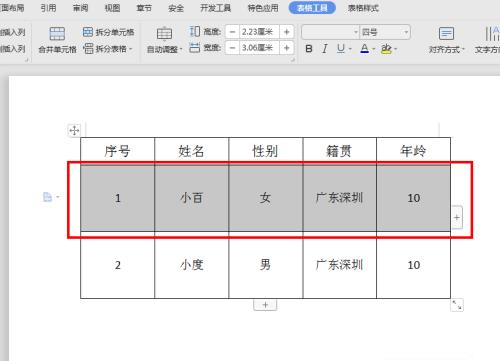
Task: Switch to the Table Style (表格样式) tab
Action: point(363,8)
